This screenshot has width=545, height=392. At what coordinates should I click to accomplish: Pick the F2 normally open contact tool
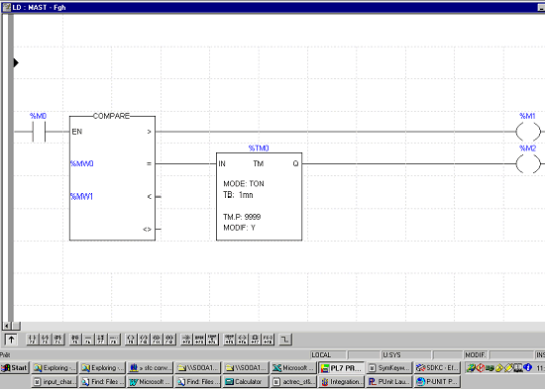tap(32, 340)
